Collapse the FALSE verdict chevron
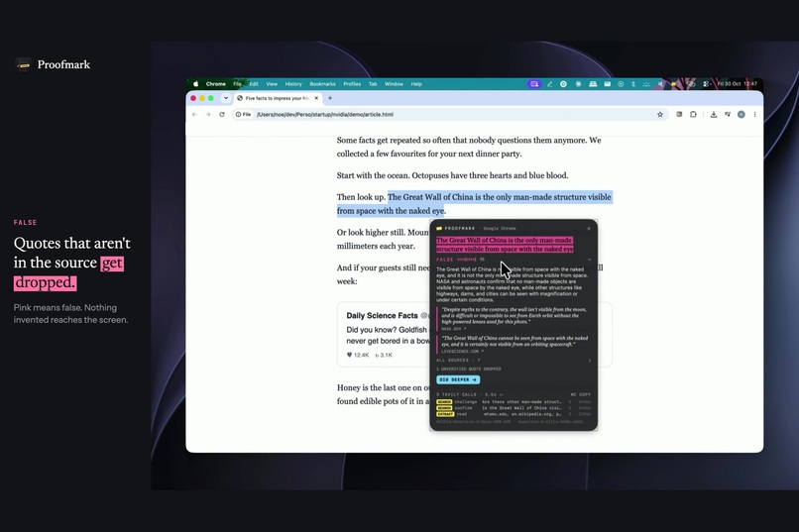799x532 pixels. pyautogui.click(x=590, y=260)
